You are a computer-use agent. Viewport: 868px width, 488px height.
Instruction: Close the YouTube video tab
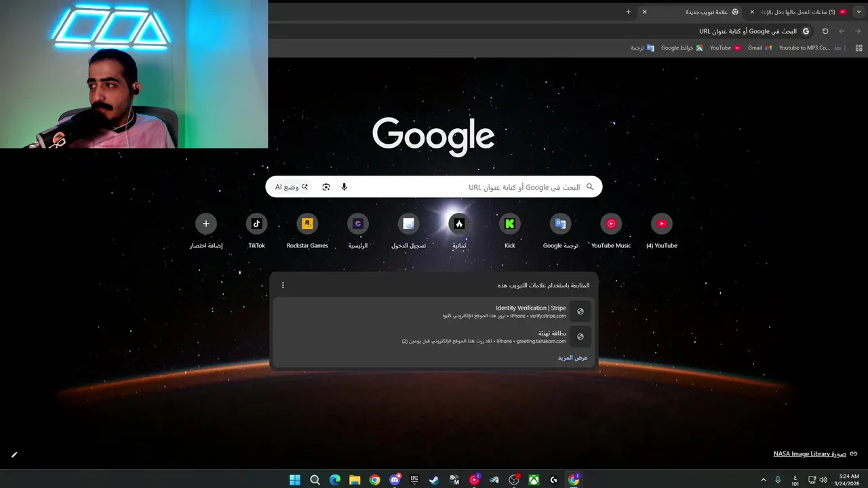(751, 12)
